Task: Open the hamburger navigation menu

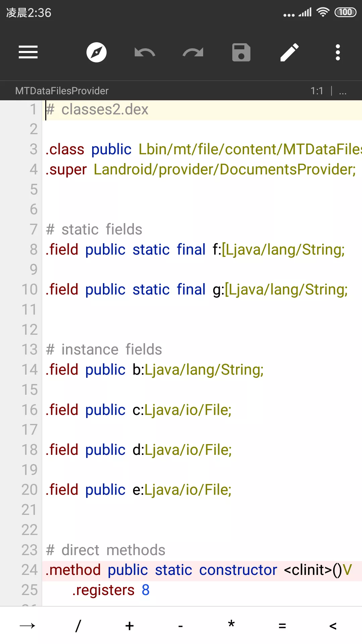Action: pyautogui.click(x=28, y=52)
